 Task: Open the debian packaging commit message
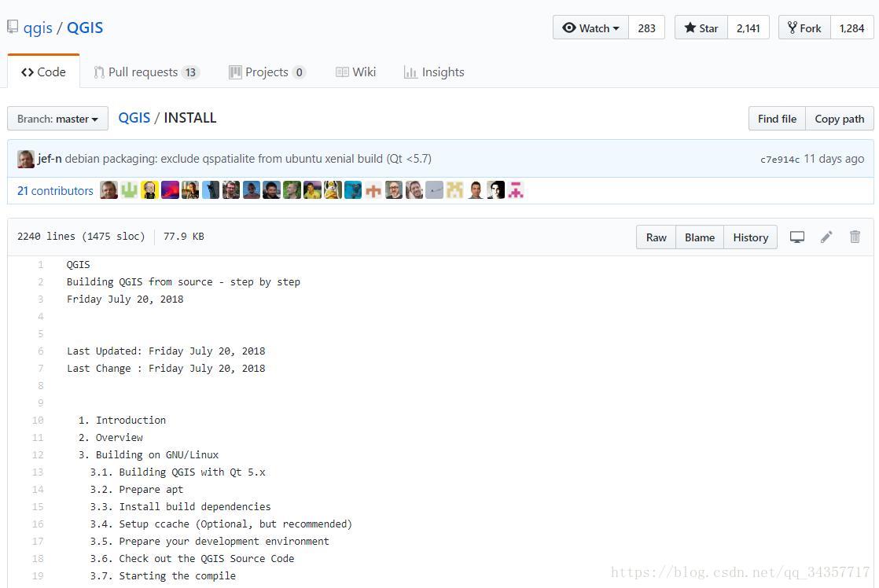click(248, 159)
